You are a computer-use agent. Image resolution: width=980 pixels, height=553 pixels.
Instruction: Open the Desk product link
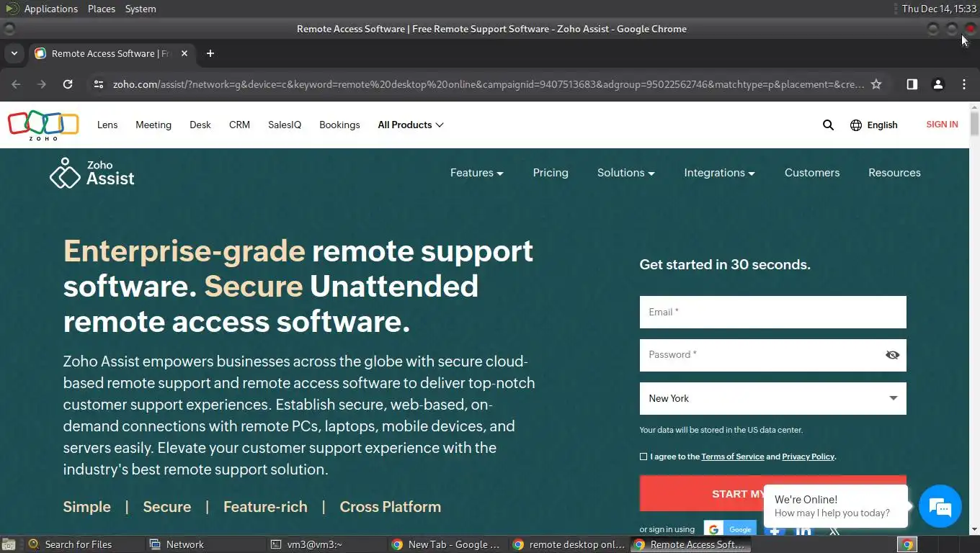(200, 125)
